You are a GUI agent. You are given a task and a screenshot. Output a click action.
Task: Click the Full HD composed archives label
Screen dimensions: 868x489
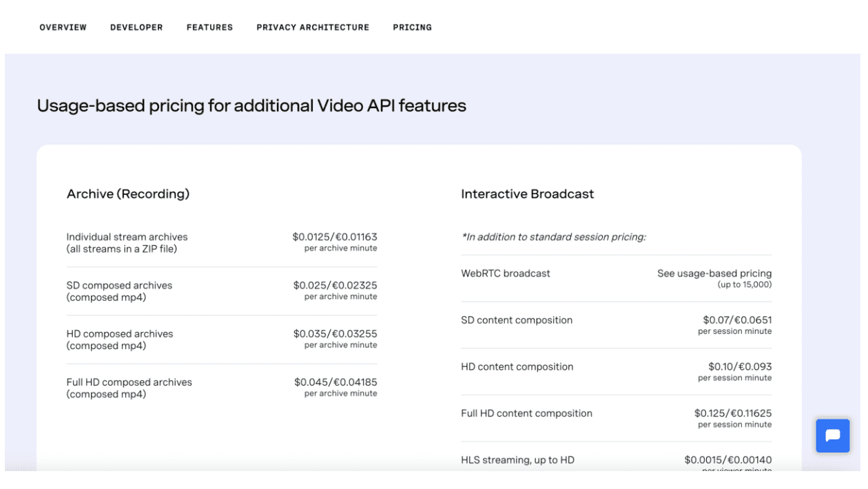(129, 382)
